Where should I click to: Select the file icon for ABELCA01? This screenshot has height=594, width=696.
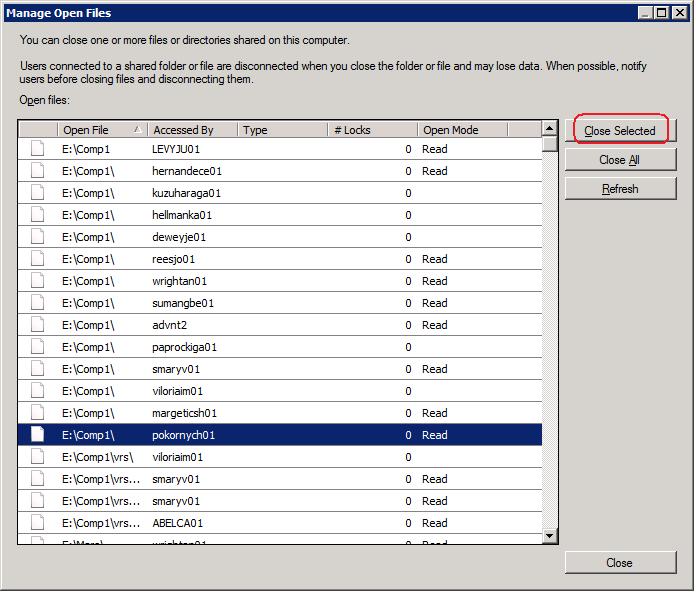37,523
